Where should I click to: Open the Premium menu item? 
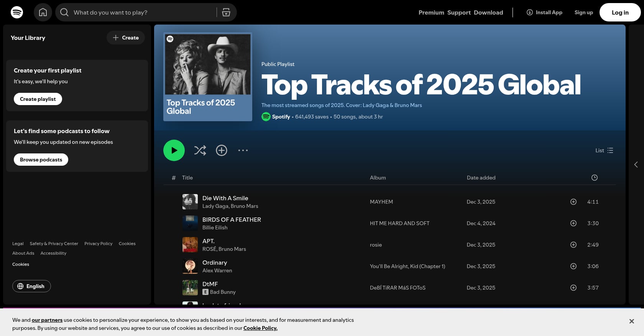431,12
